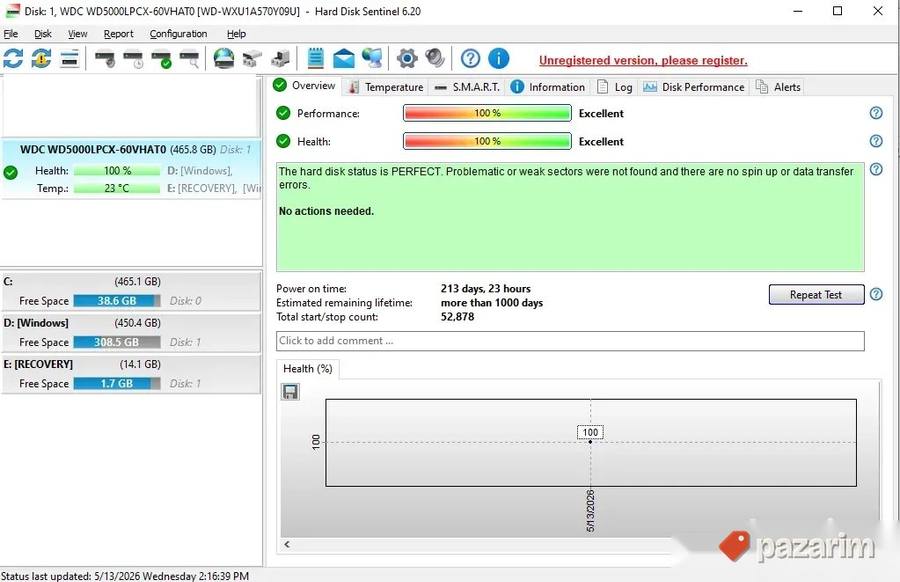Screen dimensions: 900x582
Task: Open the Disk menu
Action: tap(42, 34)
